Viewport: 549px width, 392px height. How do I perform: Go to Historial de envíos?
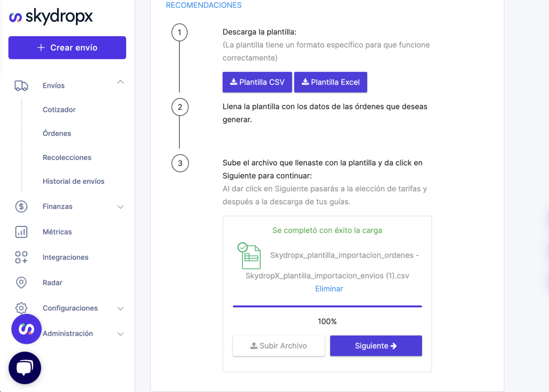click(73, 182)
